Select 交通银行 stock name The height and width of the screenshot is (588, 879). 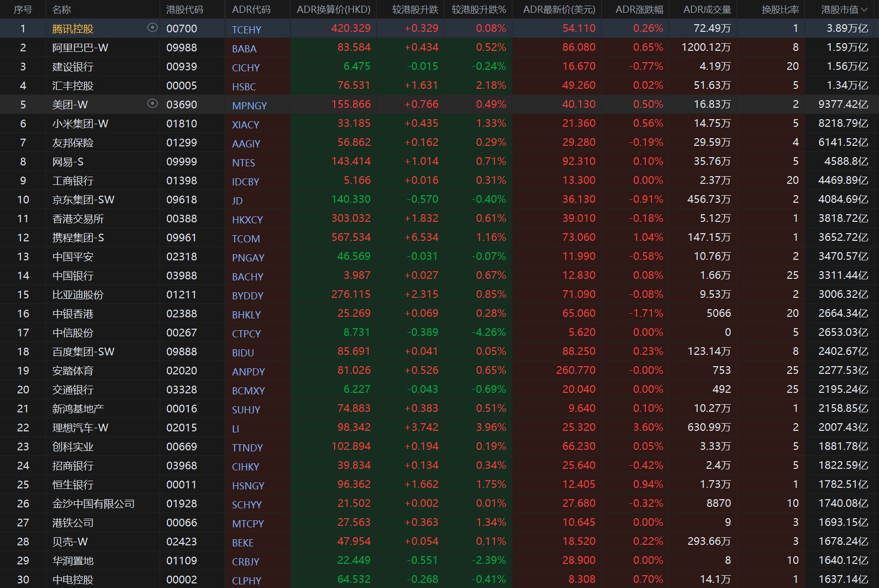pos(73,390)
